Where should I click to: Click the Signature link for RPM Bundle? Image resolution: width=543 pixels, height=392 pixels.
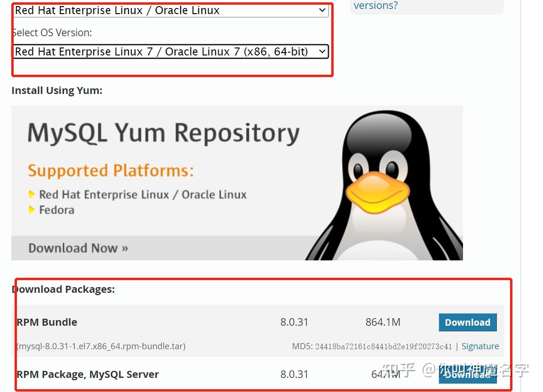[x=480, y=346]
